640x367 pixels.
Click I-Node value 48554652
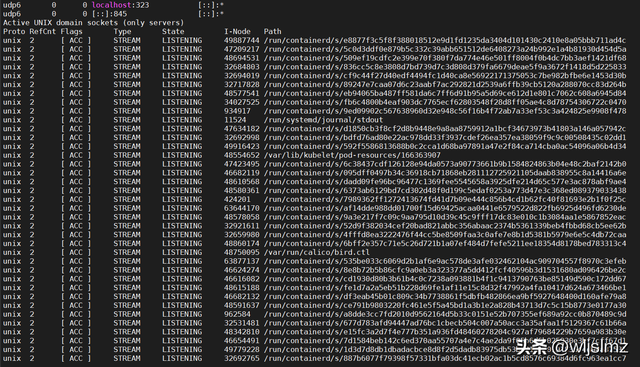click(x=242, y=155)
